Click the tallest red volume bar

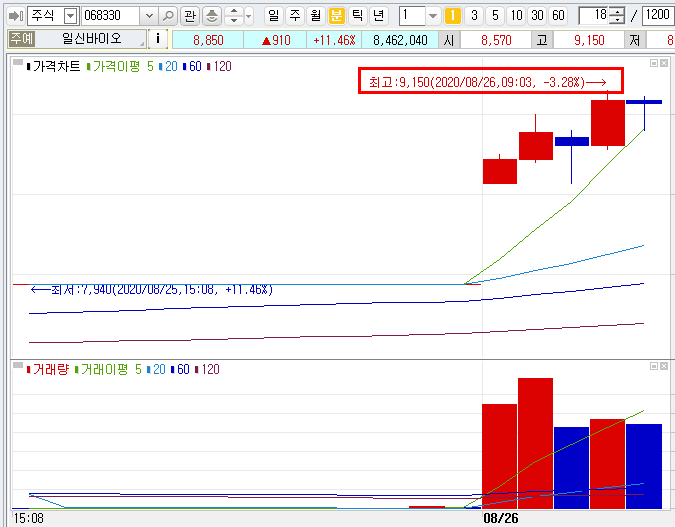point(536,443)
